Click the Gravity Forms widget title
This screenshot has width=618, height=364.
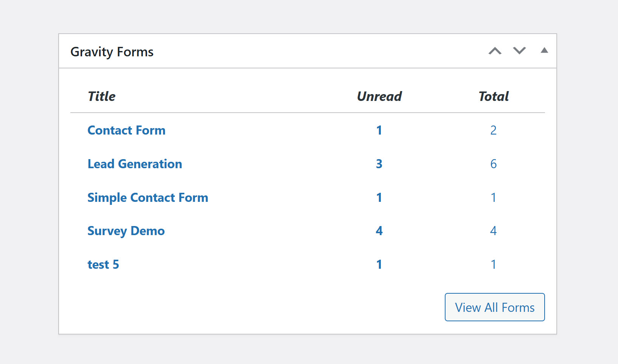click(x=112, y=52)
